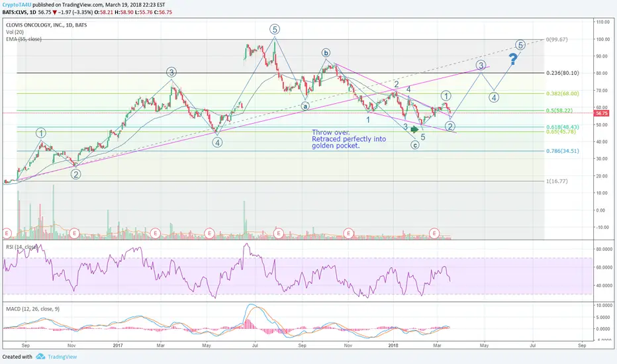Click the earnings E marker nearest Nov 2016
This screenshot has height=364, width=617.
point(74,234)
